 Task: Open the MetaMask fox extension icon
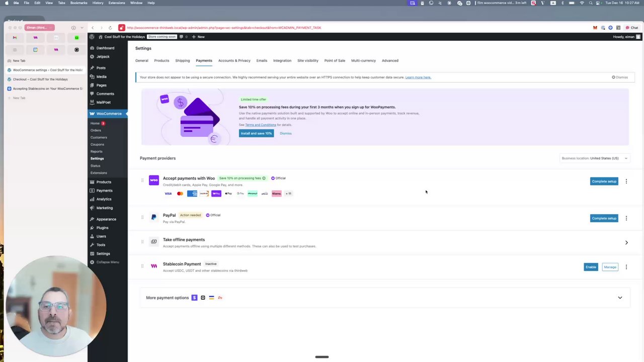(x=595, y=28)
